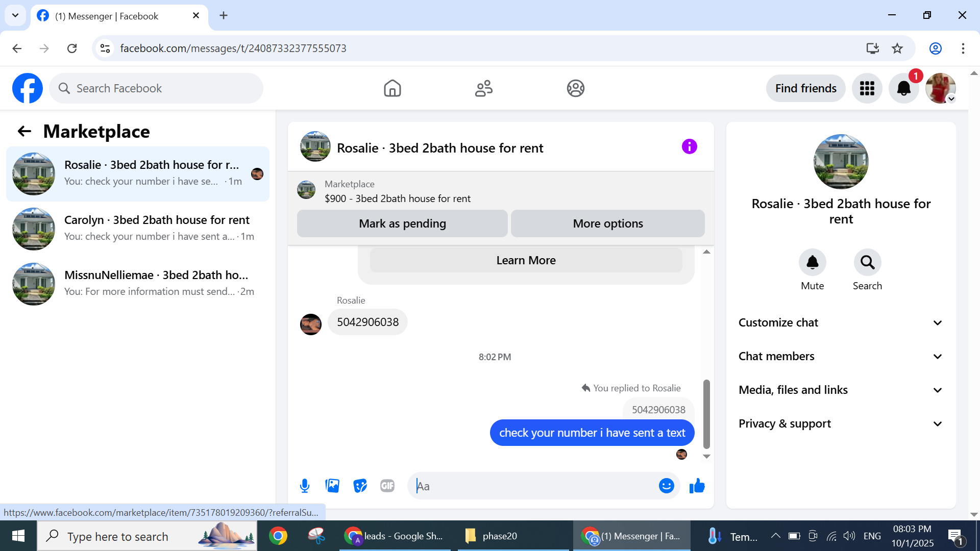
Task: Open account profile picture menu
Action: pyautogui.click(x=940, y=88)
